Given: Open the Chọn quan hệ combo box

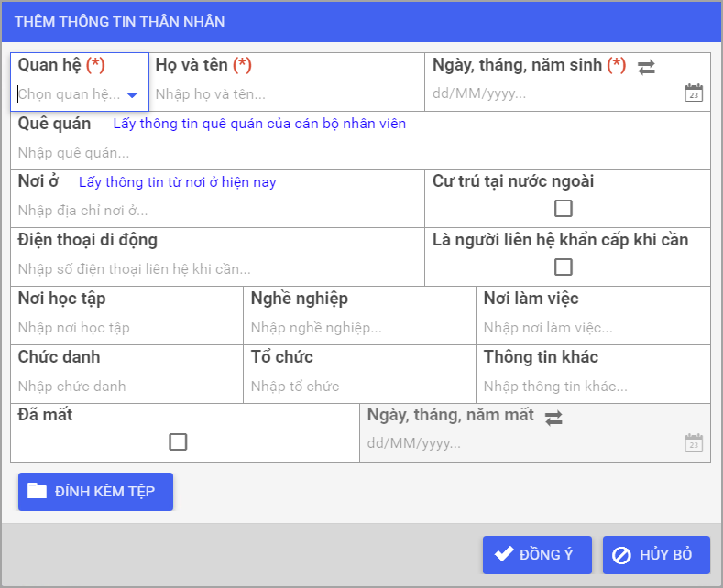Looking at the screenshot, I should [x=79, y=94].
